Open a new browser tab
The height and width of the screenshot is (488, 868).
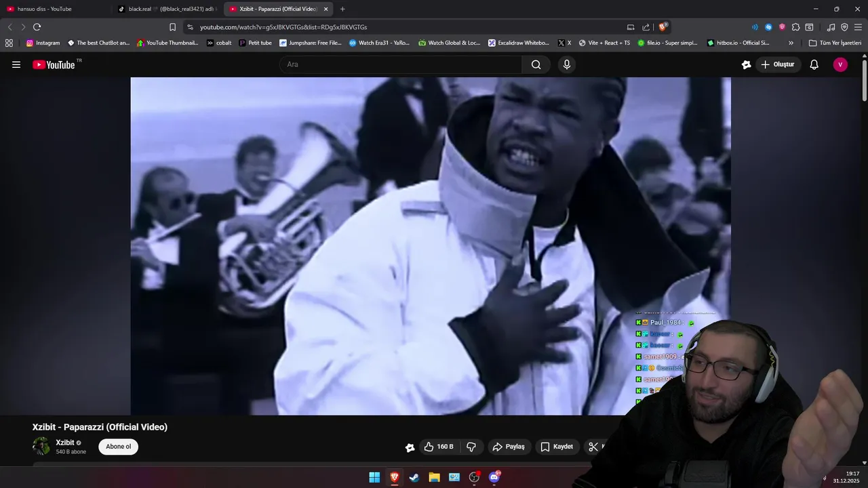(x=342, y=9)
